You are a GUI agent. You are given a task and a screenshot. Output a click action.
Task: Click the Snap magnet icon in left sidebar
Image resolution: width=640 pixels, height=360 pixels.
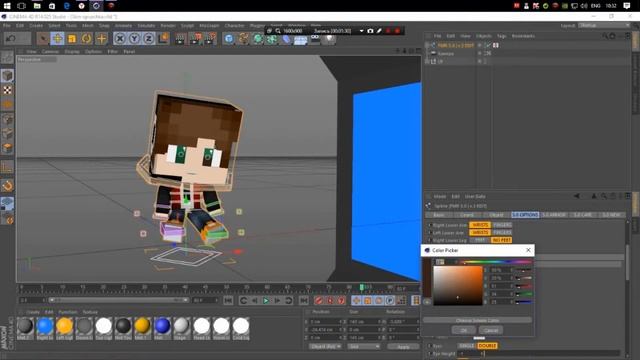[7, 186]
